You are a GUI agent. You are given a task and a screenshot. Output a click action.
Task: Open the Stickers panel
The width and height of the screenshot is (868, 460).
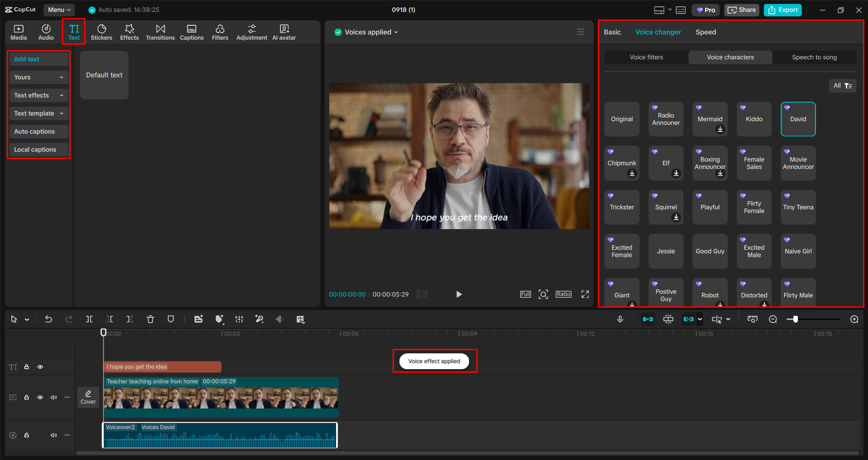(x=101, y=32)
